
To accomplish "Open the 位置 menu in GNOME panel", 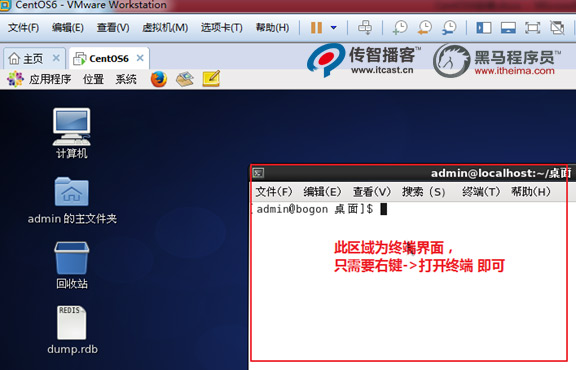I will (x=93, y=79).
